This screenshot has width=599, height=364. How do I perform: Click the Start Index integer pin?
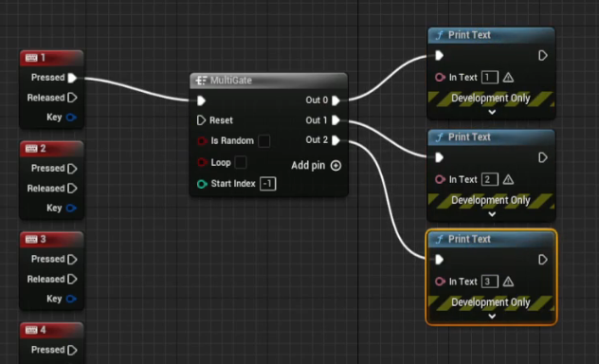pos(202,184)
